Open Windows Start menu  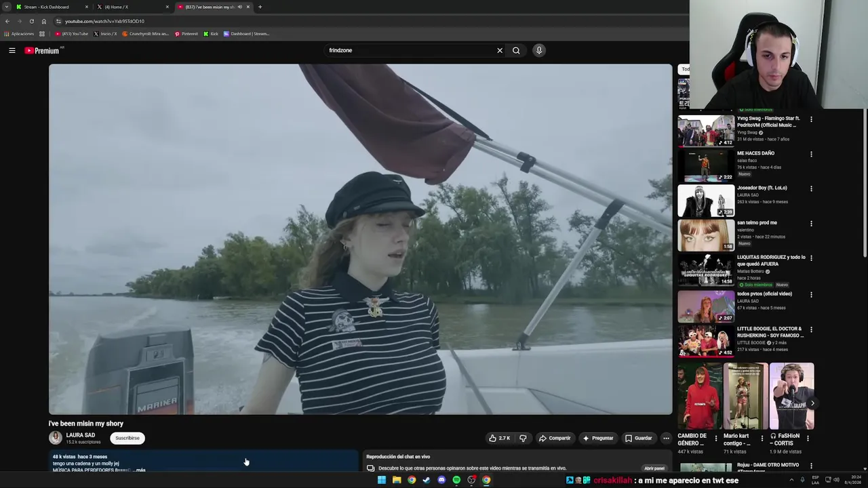382,480
